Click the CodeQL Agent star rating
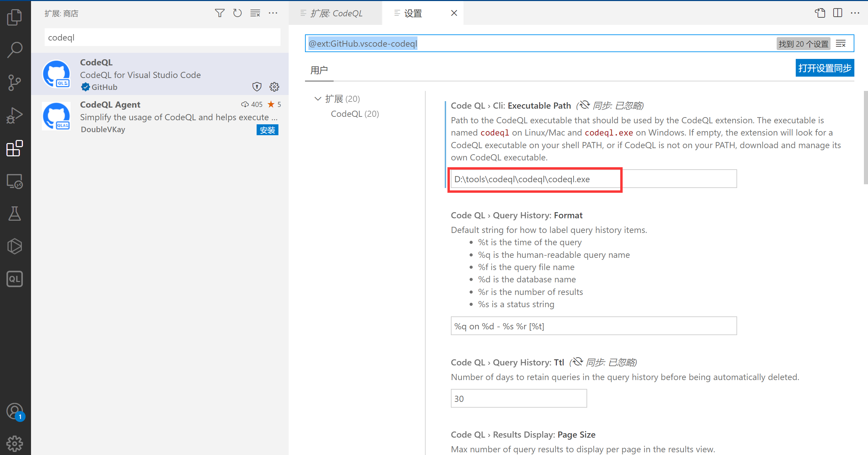This screenshot has height=455, width=868. click(x=274, y=104)
